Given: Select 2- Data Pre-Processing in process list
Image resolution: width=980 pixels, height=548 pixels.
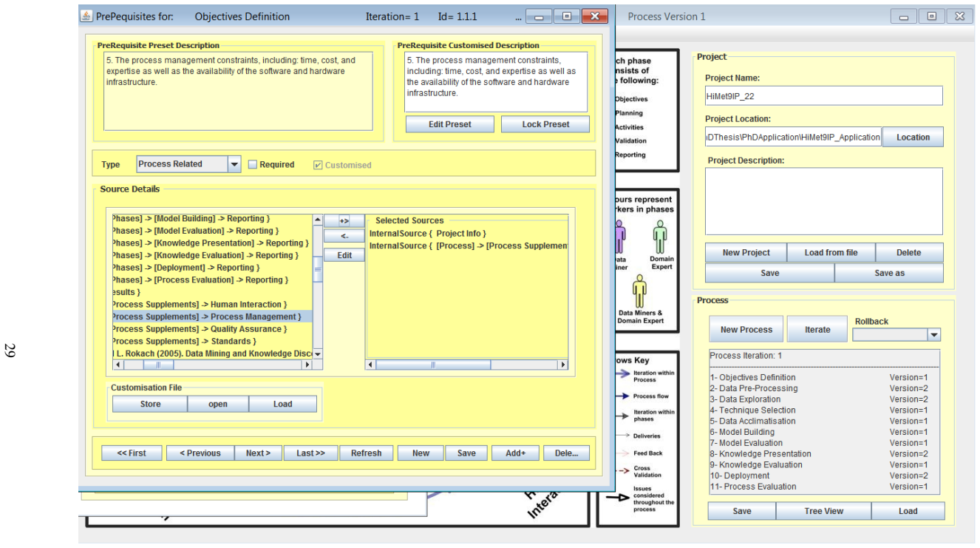Looking at the screenshot, I should tap(825, 388).
